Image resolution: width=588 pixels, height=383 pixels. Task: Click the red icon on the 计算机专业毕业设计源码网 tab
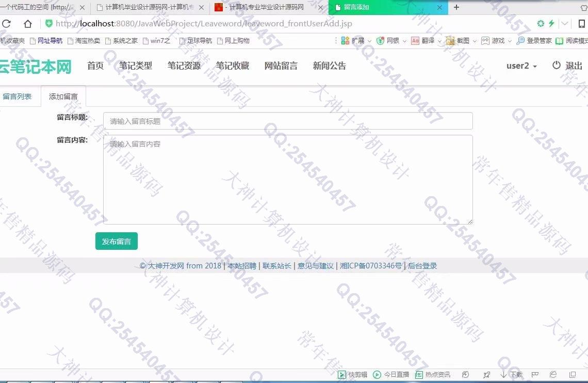point(219,7)
